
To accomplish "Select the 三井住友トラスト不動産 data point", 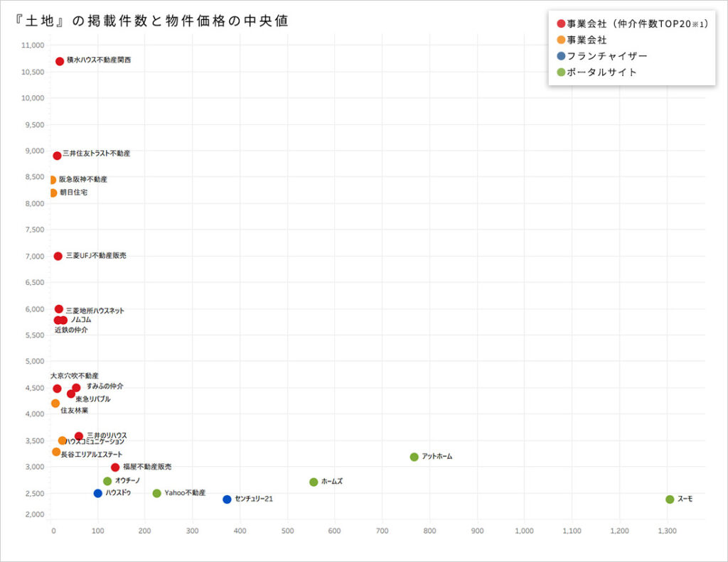I will point(57,156).
